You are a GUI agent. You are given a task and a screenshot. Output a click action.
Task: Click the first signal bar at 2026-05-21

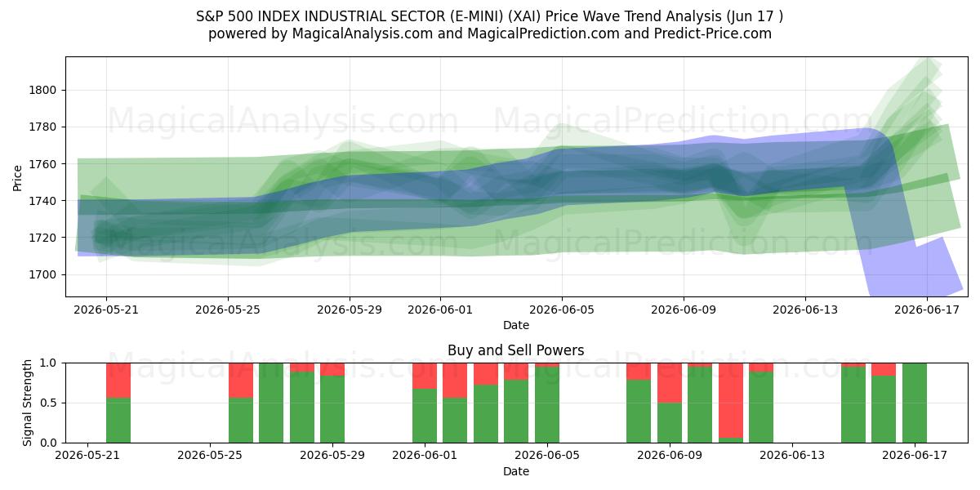118,403
